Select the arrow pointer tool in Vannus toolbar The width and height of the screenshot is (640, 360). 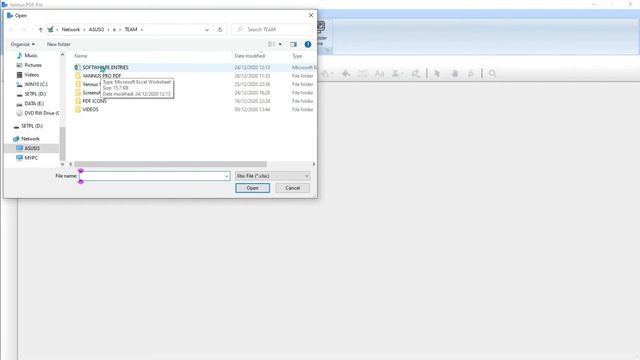click(x=437, y=73)
